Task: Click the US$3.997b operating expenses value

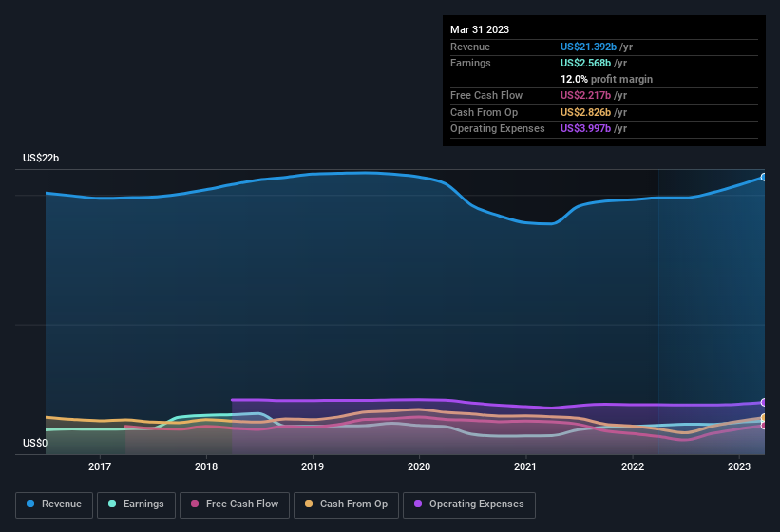Action: click(585, 129)
